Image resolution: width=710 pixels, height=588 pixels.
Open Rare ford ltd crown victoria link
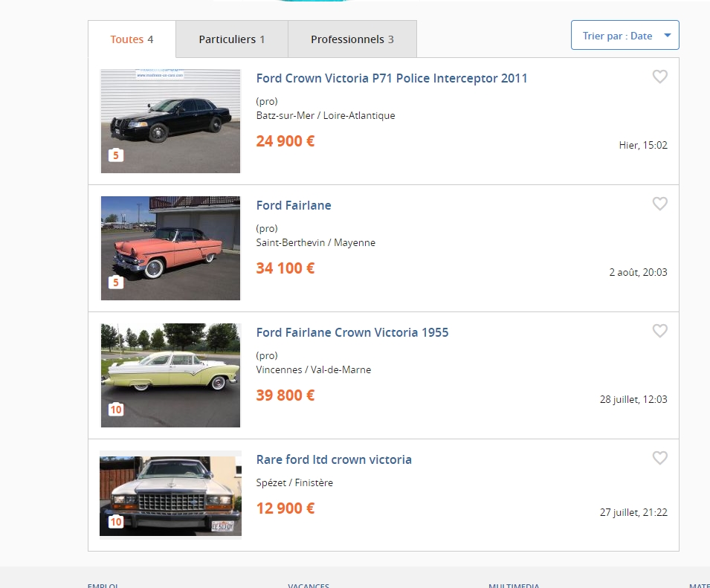coord(333,459)
